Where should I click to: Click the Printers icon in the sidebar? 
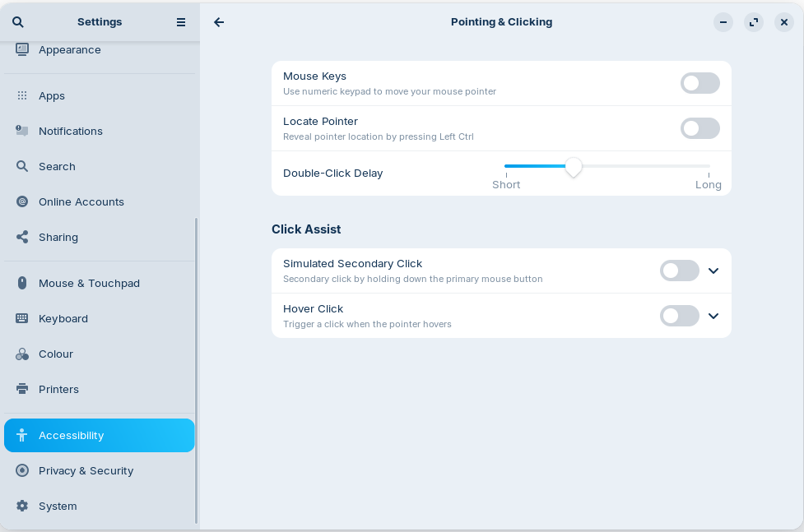pos(22,389)
